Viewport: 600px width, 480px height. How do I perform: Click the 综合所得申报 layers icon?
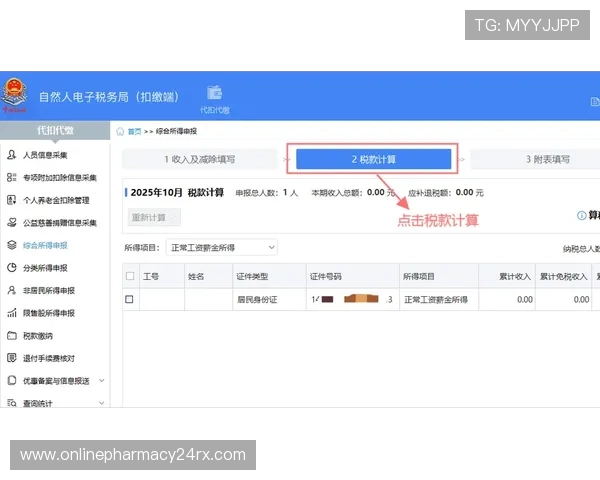coord(12,245)
